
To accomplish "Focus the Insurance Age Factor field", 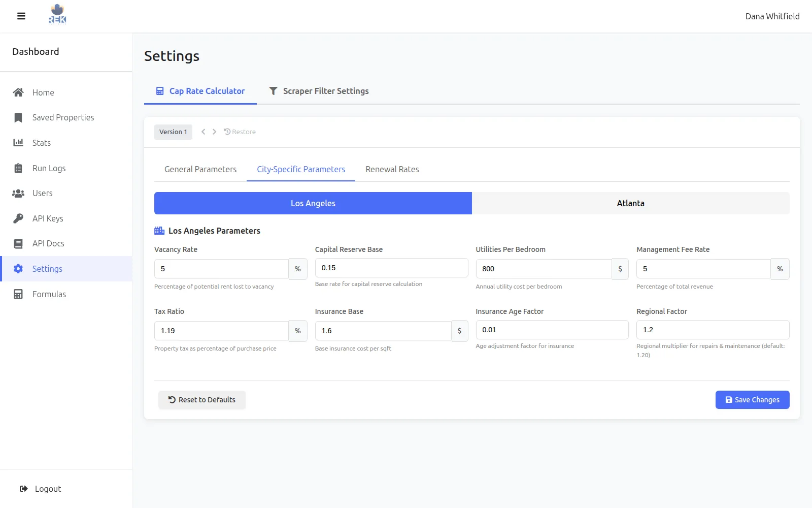I will (552, 330).
